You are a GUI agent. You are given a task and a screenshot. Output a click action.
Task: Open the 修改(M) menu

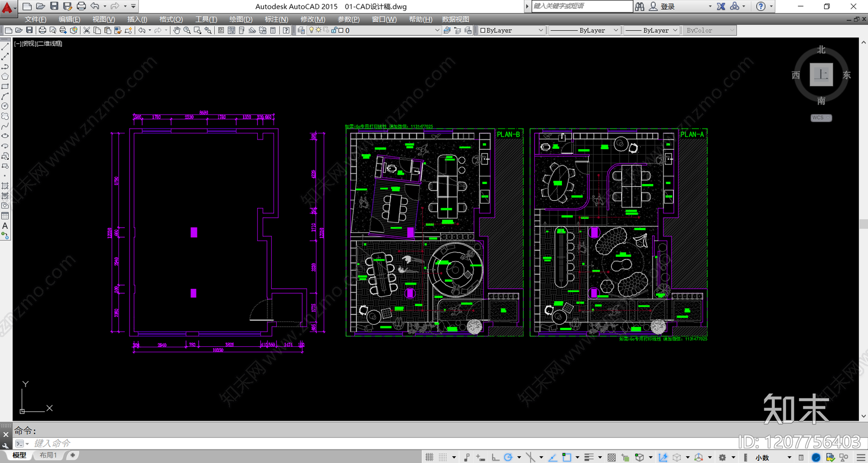pos(313,19)
